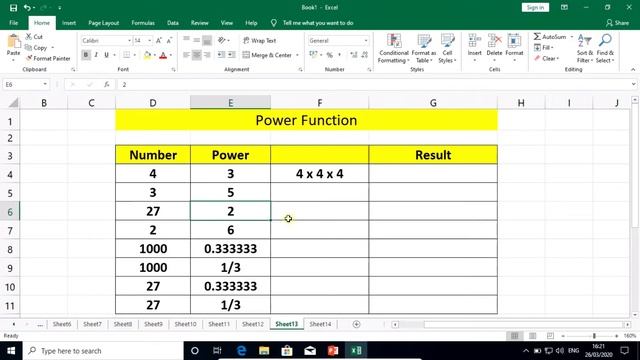The width and height of the screenshot is (640, 360).
Task: Open Find & Select menu
Action: (x=605, y=49)
